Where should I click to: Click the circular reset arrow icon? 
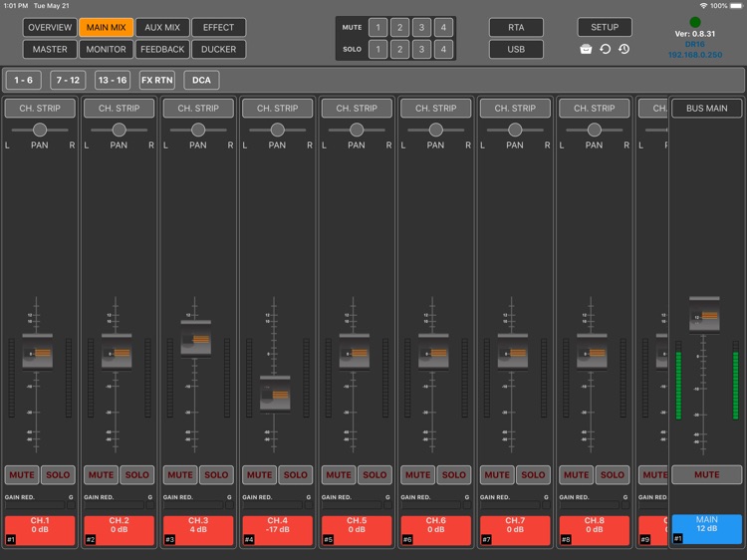[605, 49]
